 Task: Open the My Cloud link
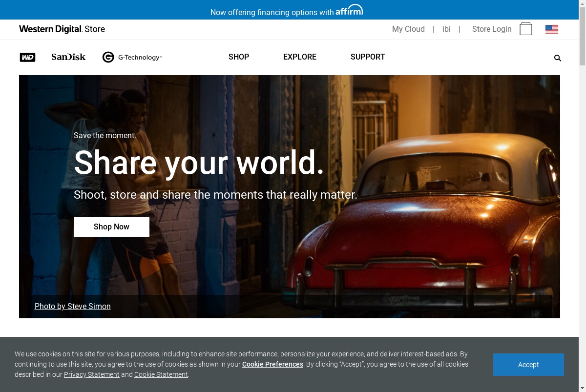(408, 29)
